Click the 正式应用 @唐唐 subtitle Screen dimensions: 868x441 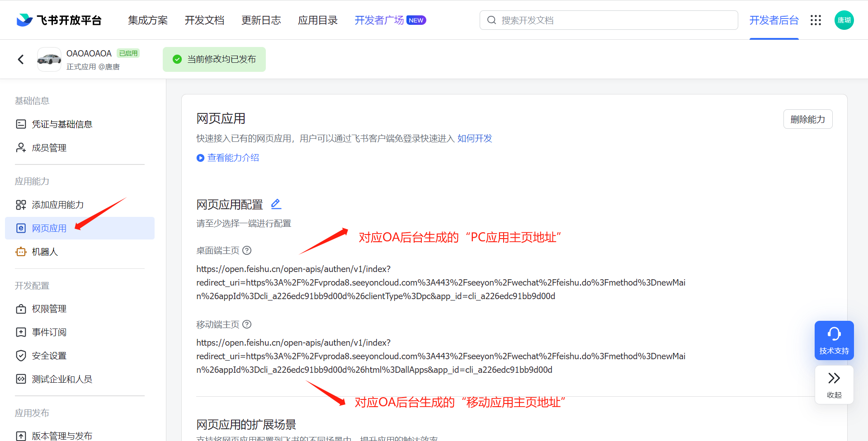click(93, 67)
